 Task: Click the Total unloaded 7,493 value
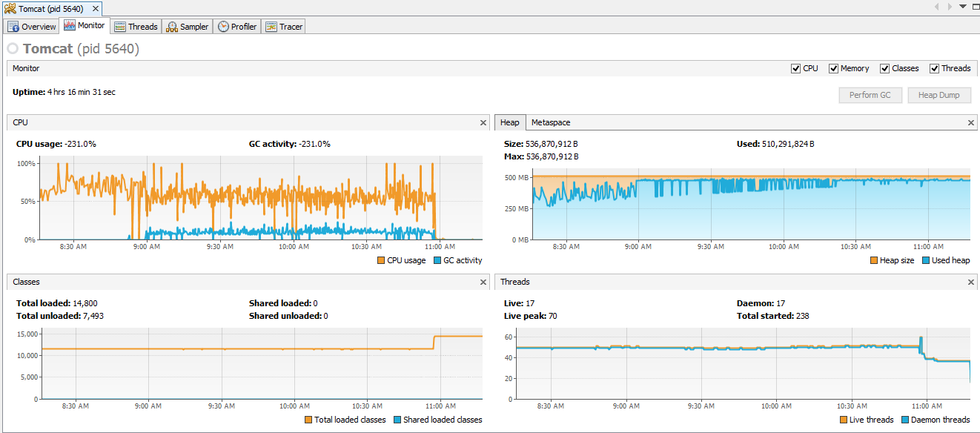point(92,316)
